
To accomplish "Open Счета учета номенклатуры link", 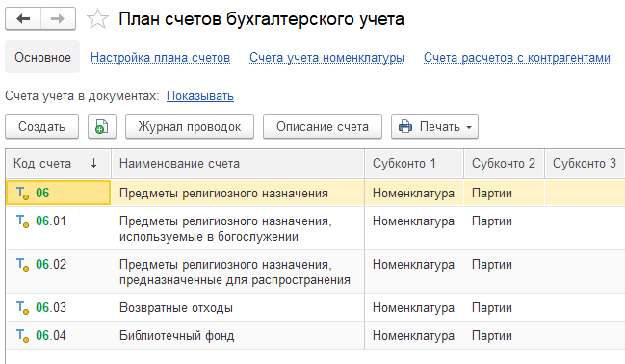I will coord(326,58).
